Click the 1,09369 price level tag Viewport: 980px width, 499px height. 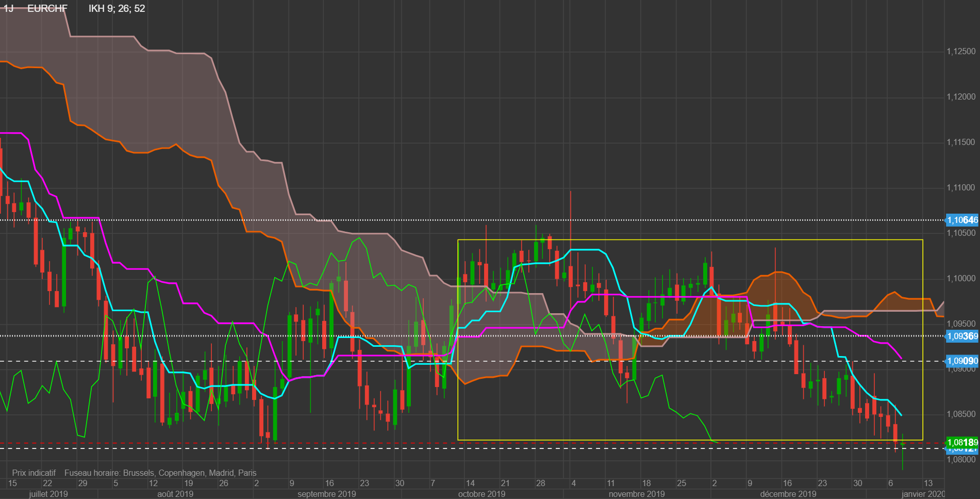point(962,336)
